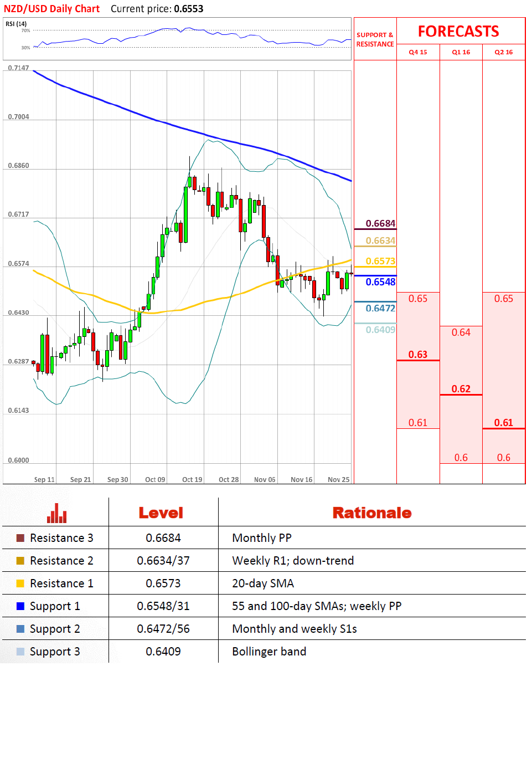Click the bold 0.62 Q1 16 forecast value
Viewport: 532px width, 758px height.
[461, 389]
